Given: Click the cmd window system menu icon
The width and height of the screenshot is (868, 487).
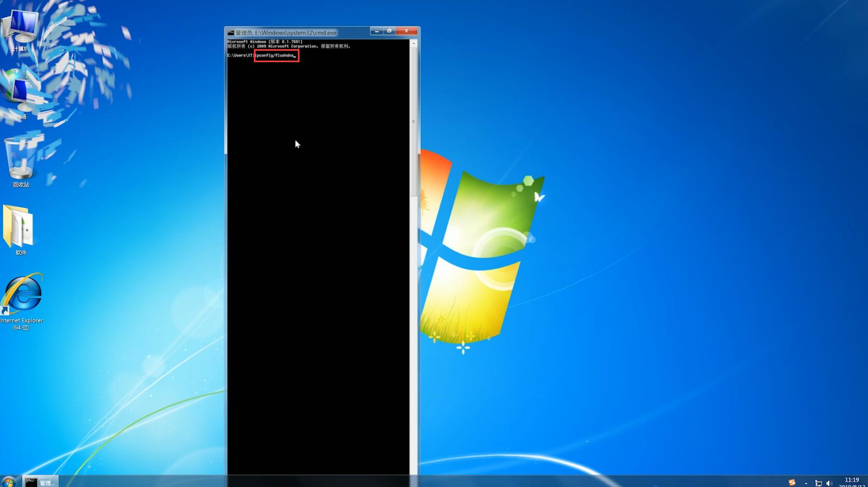Looking at the screenshot, I should click(x=231, y=33).
